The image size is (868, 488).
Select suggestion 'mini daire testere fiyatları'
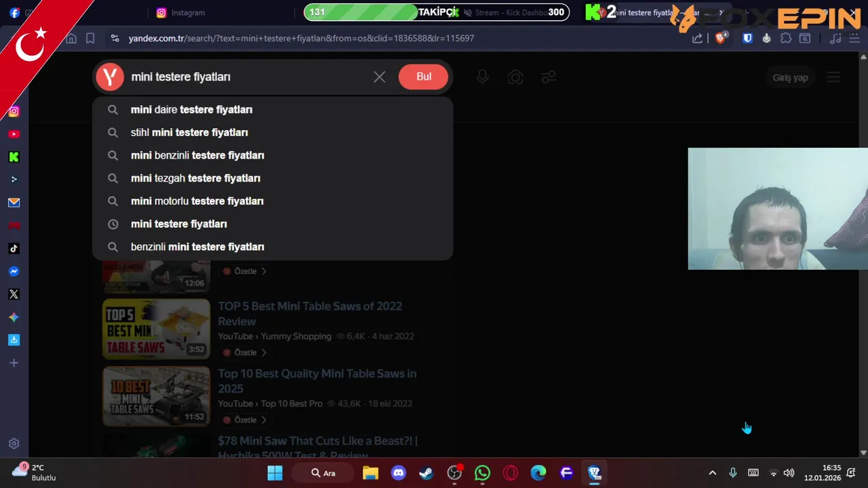click(x=273, y=110)
